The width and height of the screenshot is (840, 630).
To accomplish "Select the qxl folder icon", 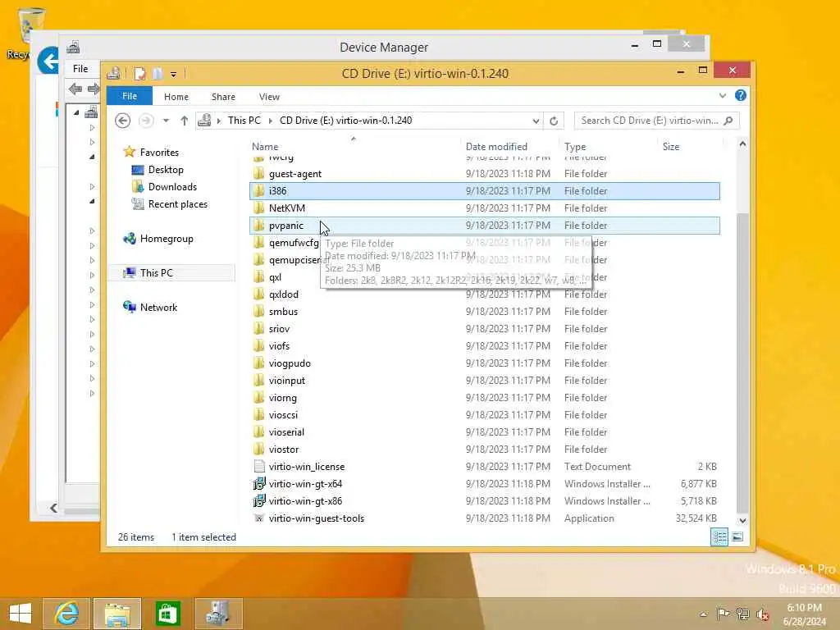I will 258,277.
